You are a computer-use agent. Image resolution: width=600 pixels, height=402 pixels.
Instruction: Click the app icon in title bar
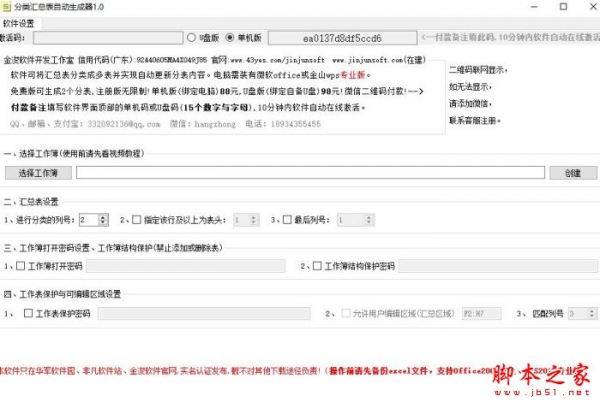[x=7, y=7]
